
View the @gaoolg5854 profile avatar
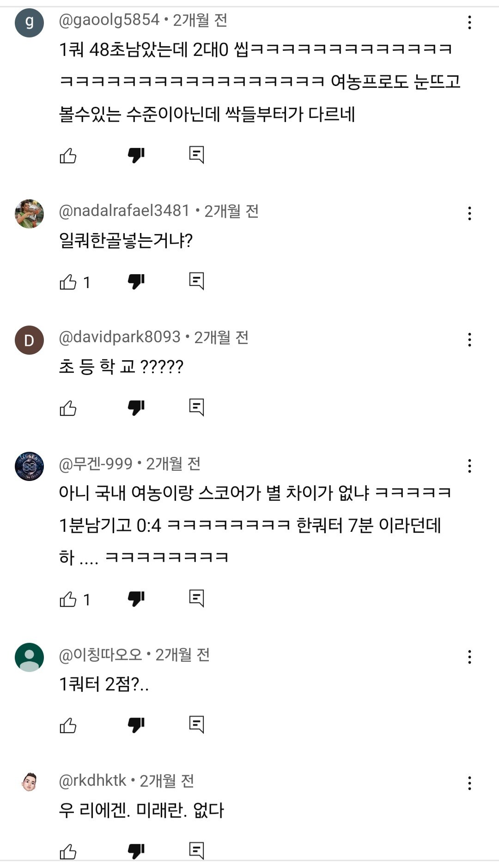click(x=29, y=23)
